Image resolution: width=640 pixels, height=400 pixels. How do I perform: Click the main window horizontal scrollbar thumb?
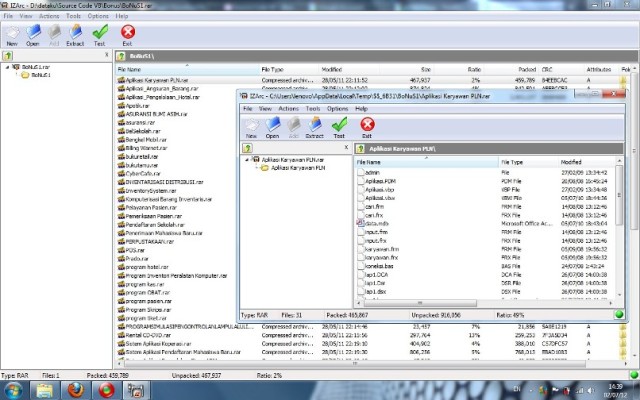tap(355, 363)
